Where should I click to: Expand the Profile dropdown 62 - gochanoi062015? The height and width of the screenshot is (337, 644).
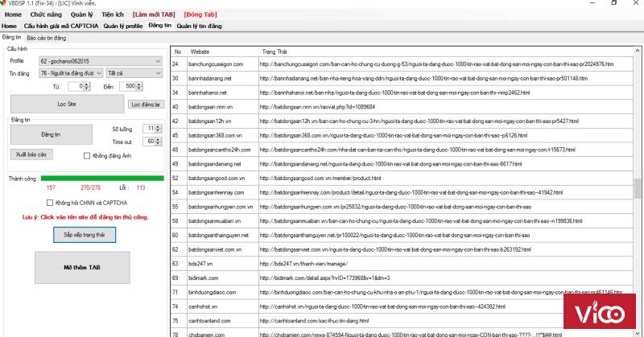coord(100,61)
